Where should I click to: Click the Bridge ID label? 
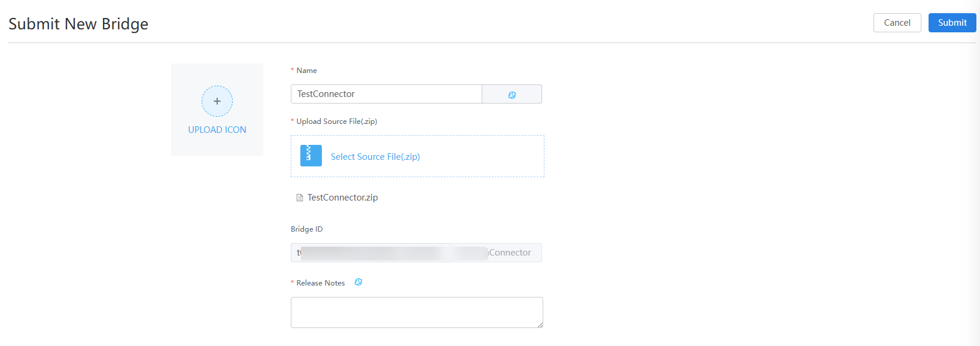click(x=307, y=229)
